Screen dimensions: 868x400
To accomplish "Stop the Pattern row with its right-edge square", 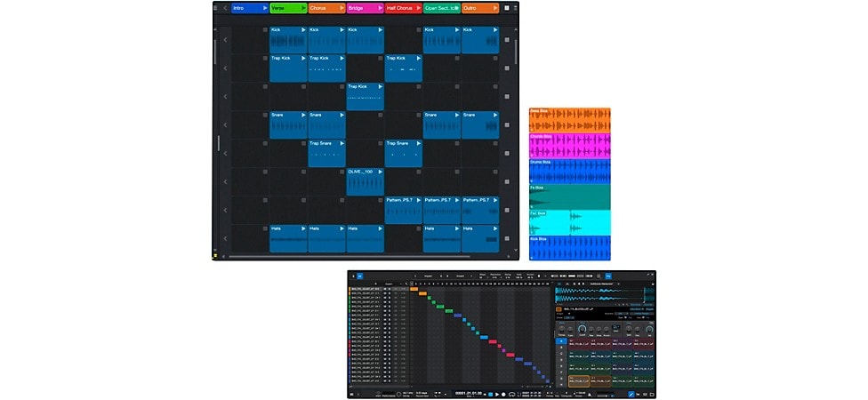I will point(507,211).
